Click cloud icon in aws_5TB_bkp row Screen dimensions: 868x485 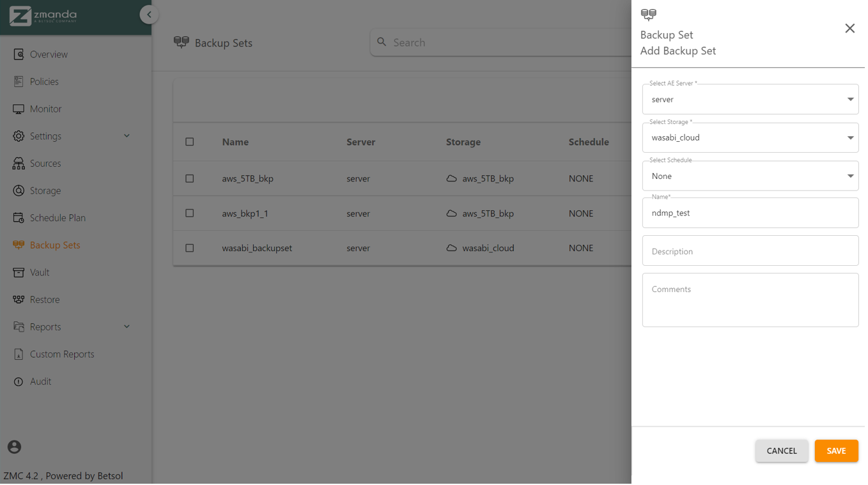coord(453,179)
